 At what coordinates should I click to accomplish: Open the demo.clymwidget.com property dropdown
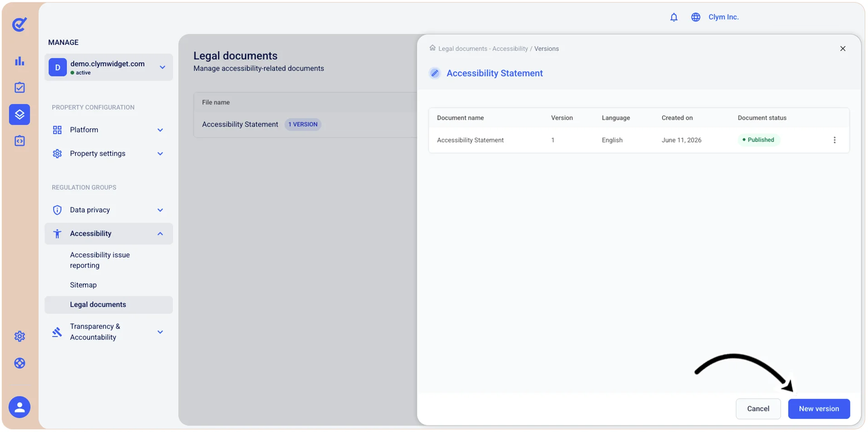point(109,67)
